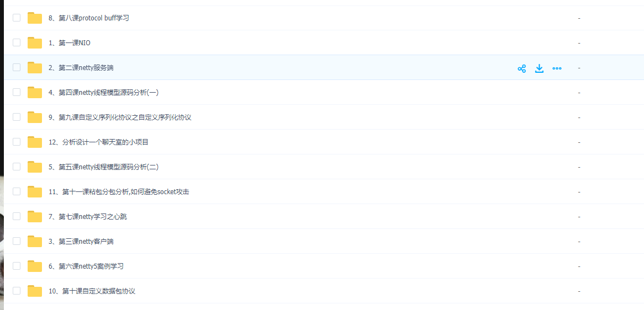Open folder name 4、第四课netty线程模型源码分析(一)
Image resolution: width=644 pixels, height=310 pixels.
[x=103, y=93]
